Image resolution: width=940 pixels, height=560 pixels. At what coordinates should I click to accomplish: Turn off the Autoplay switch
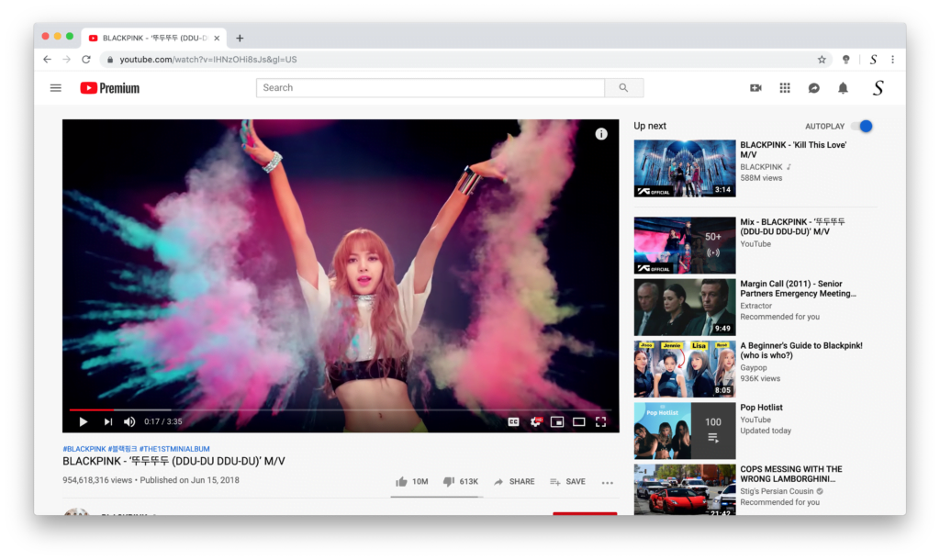coord(863,127)
